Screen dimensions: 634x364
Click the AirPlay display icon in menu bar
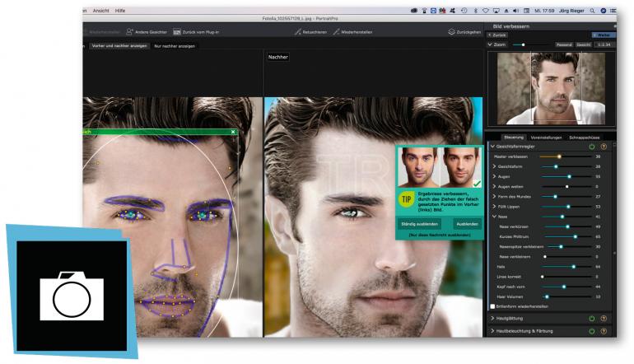[x=496, y=11]
